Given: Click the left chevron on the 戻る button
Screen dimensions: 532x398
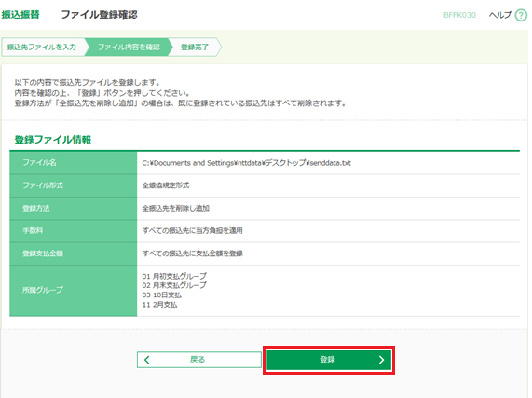Looking at the screenshot, I should pos(147,360).
